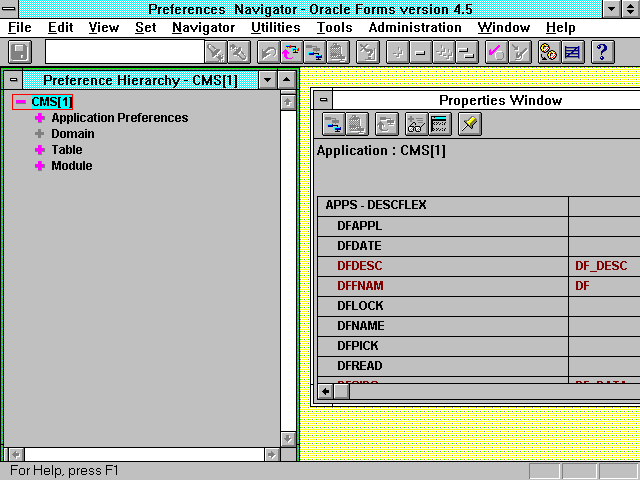The width and height of the screenshot is (640, 480).
Task: Click the Save disk icon in toolbar
Action: coord(20,52)
